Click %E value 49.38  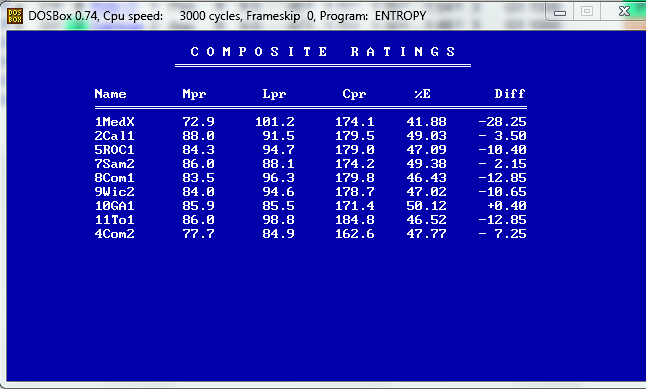(426, 164)
